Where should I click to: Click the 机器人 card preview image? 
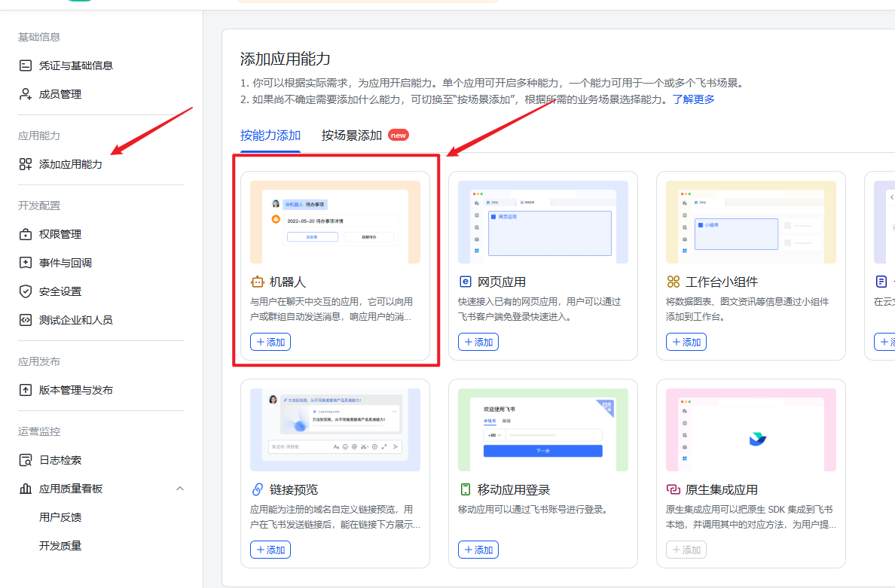coord(335,221)
